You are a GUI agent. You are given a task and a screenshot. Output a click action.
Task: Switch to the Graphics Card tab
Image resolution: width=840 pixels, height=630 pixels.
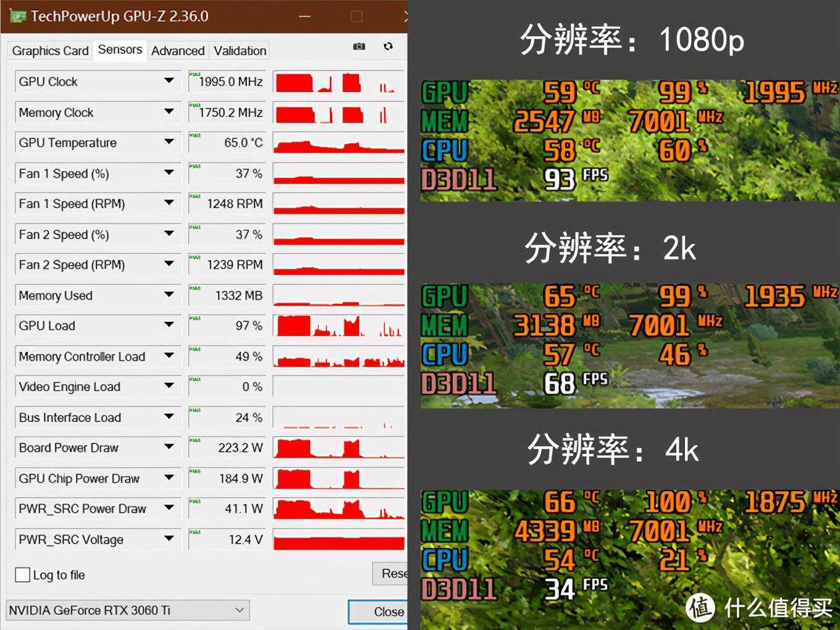point(50,51)
